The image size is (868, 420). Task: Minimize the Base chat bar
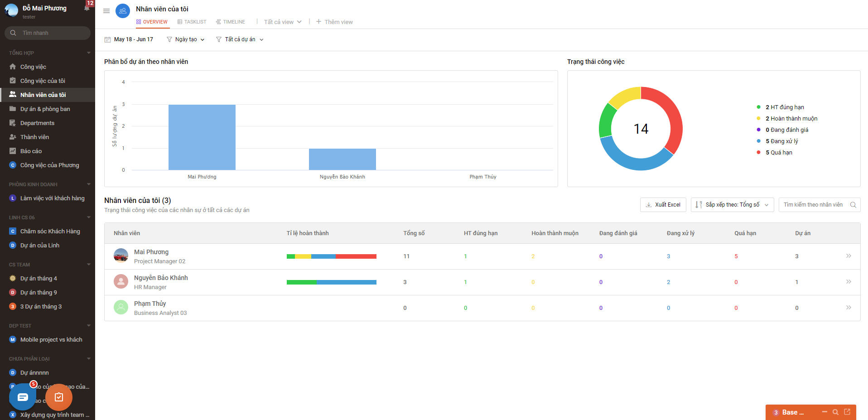click(825, 412)
